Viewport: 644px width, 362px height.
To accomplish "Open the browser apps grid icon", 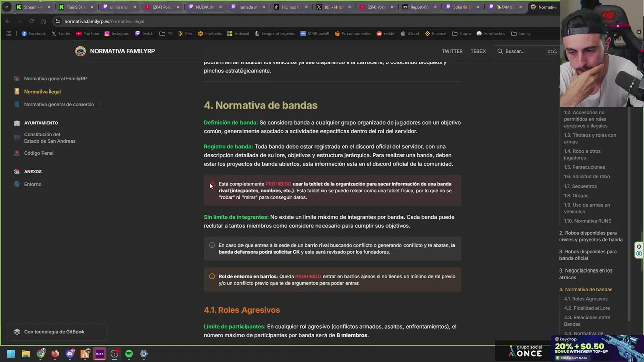I will pyautogui.click(x=9, y=34).
